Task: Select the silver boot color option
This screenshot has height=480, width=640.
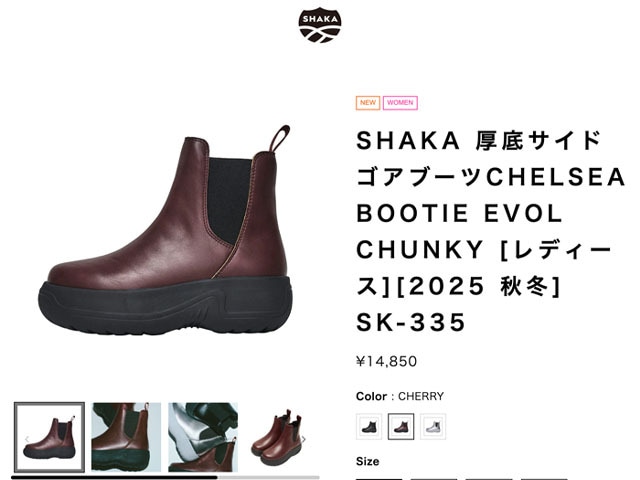Action: 433,427
